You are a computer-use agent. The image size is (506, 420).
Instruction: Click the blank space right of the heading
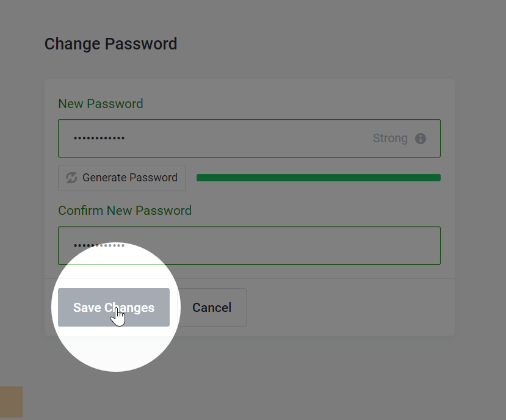[323, 43]
